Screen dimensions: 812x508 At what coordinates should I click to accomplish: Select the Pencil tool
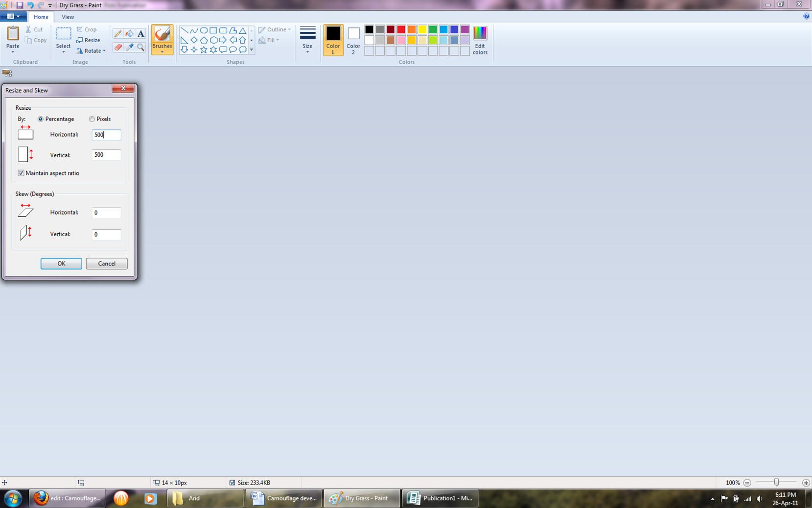tap(118, 34)
